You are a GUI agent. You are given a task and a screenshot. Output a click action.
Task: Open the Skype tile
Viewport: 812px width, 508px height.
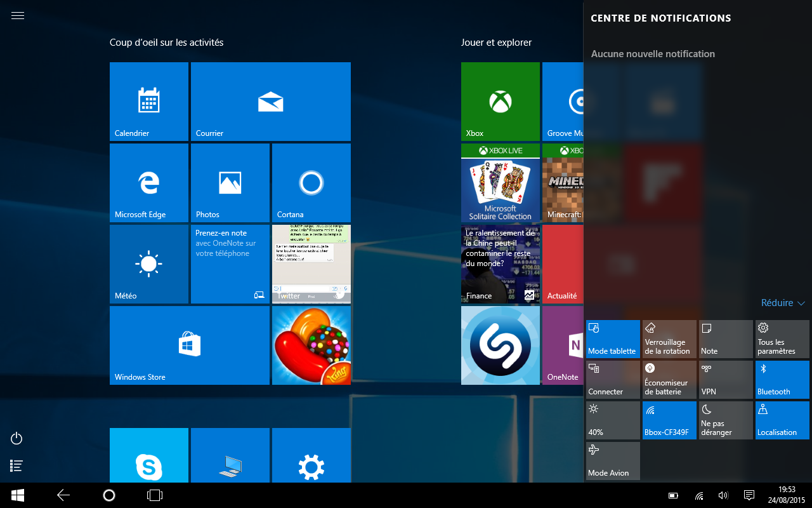point(149,455)
